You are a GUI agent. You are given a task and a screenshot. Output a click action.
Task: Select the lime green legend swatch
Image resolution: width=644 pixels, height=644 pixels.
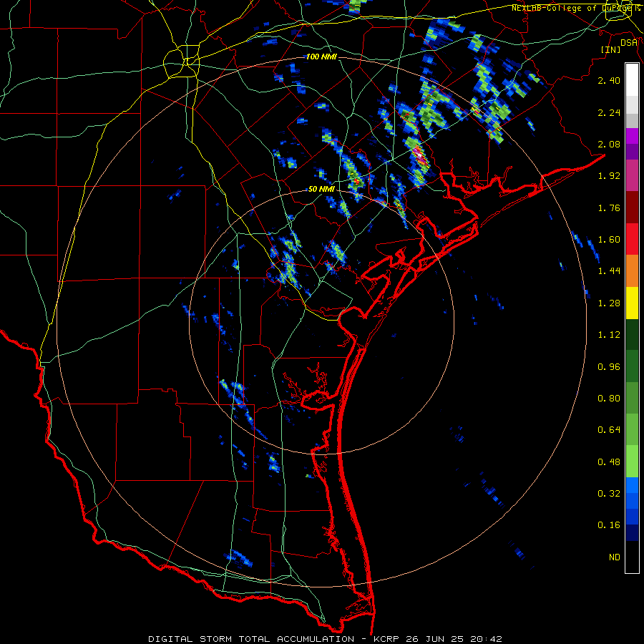pos(632,462)
